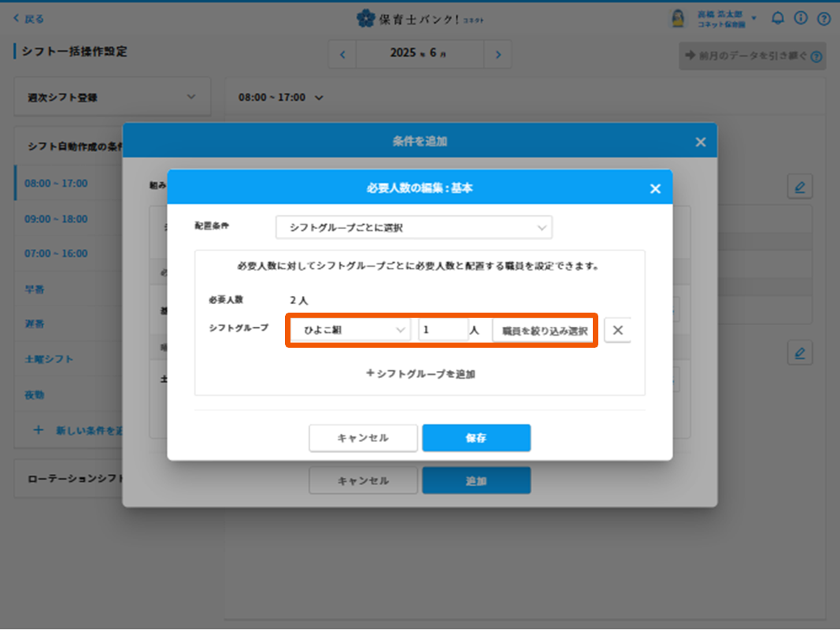Image resolution: width=840 pixels, height=630 pixels.
Task: Select 土曜シフト in sidebar
Action: click(49, 359)
